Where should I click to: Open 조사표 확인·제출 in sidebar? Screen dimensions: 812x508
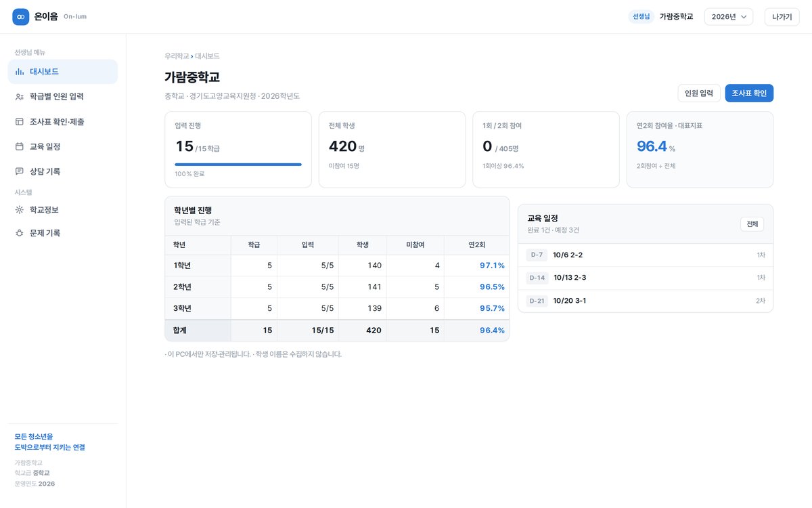(x=63, y=121)
